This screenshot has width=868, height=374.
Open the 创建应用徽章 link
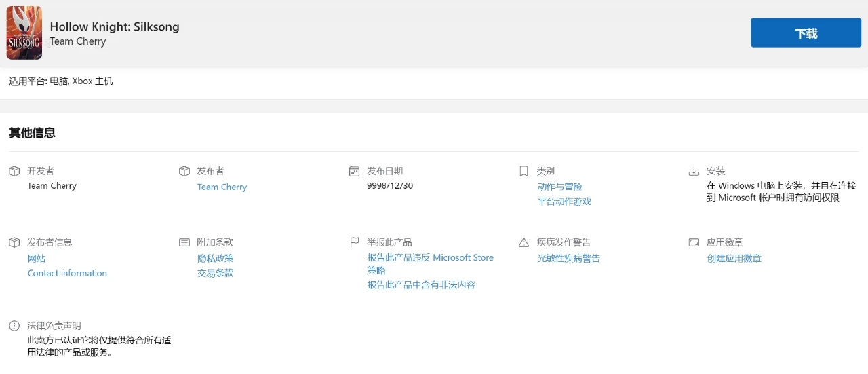[x=734, y=259]
